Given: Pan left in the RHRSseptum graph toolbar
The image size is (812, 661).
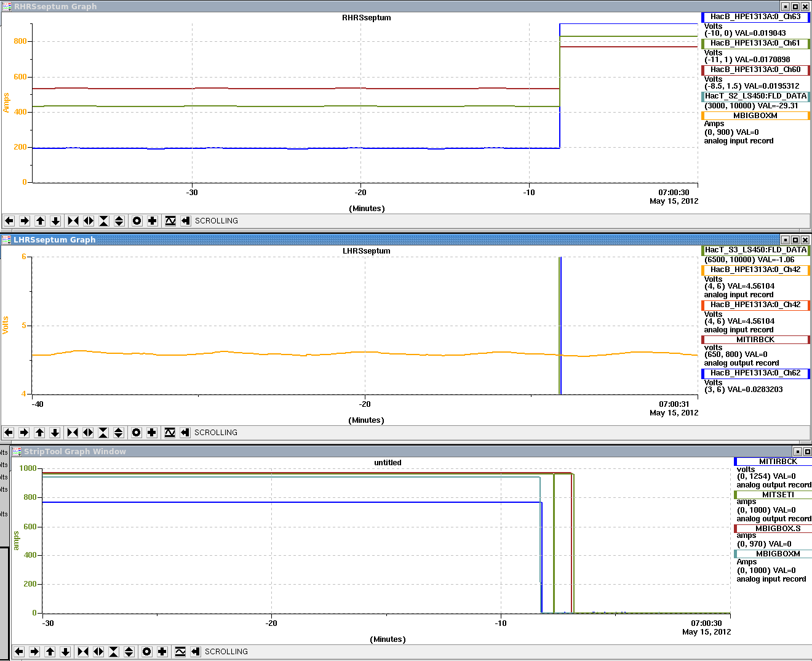Looking at the screenshot, I should click(x=9, y=220).
